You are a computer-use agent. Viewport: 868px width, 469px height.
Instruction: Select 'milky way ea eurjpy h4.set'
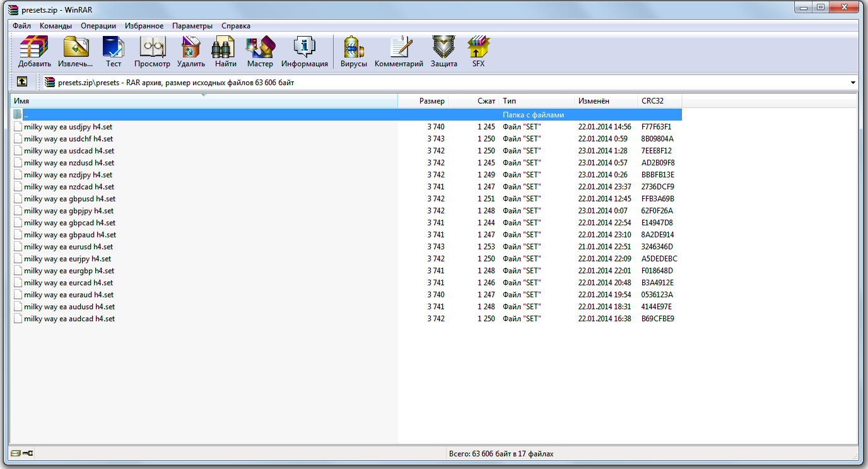(67, 259)
